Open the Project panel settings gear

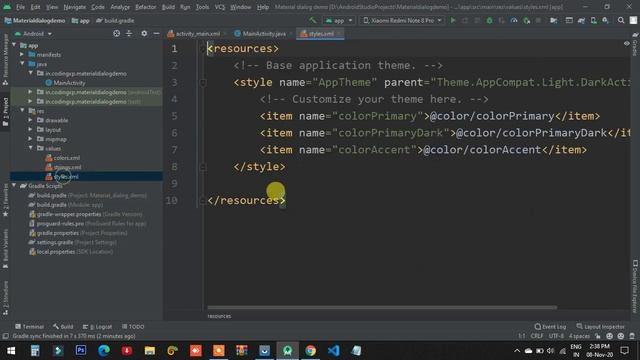point(144,33)
